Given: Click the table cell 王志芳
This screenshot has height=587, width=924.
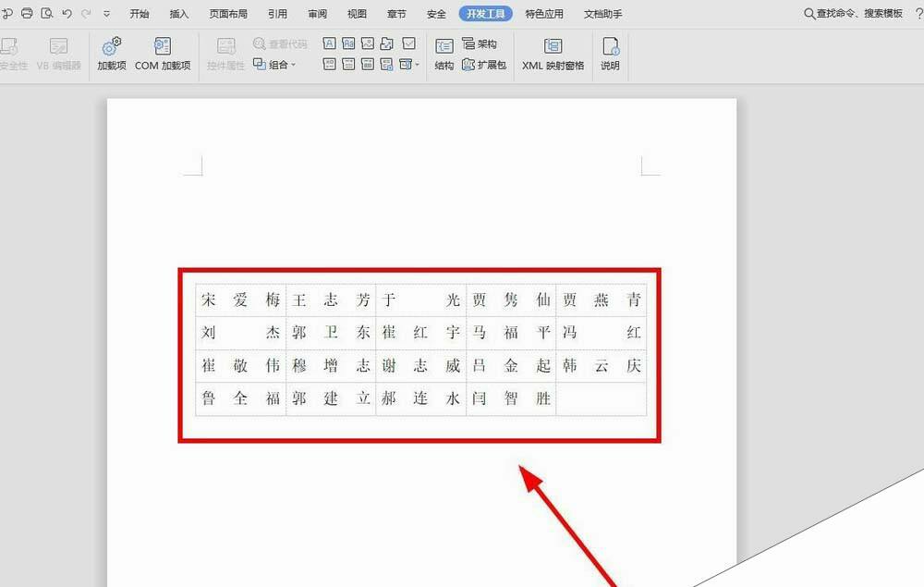Looking at the screenshot, I should 331,300.
